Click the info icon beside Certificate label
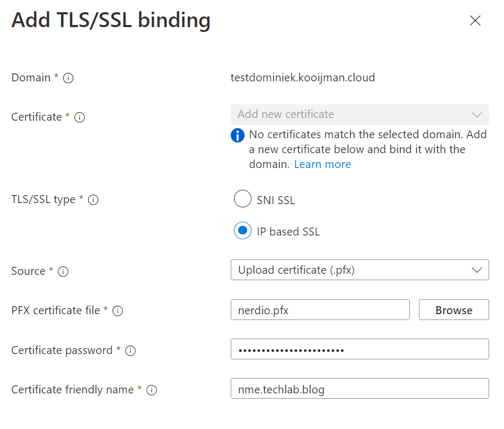The width and height of the screenshot is (504, 429). click(x=80, y=117)
